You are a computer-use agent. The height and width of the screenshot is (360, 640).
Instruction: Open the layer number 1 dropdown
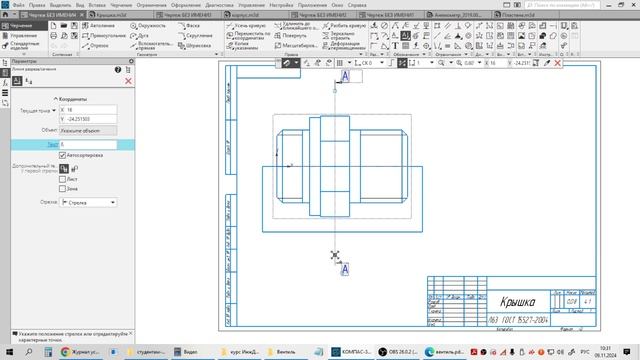pyautogui.click(x=432, y=63)
